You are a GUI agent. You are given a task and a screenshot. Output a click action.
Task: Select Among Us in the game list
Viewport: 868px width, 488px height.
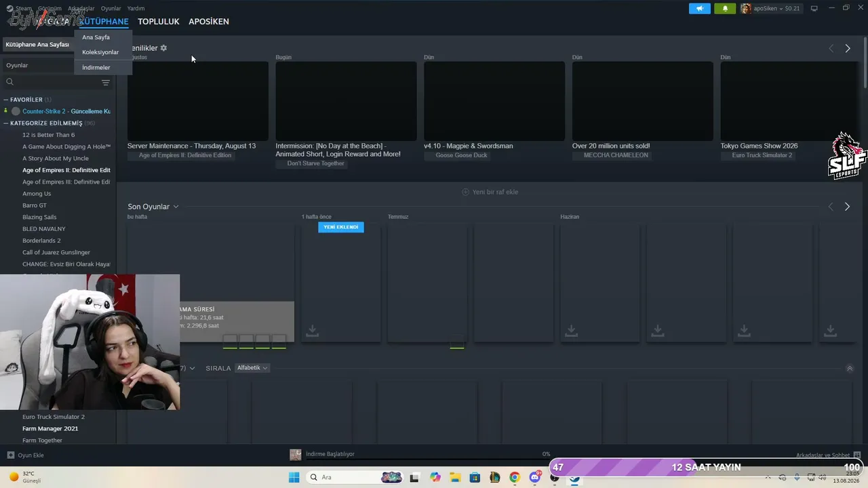tap(37, 194)
